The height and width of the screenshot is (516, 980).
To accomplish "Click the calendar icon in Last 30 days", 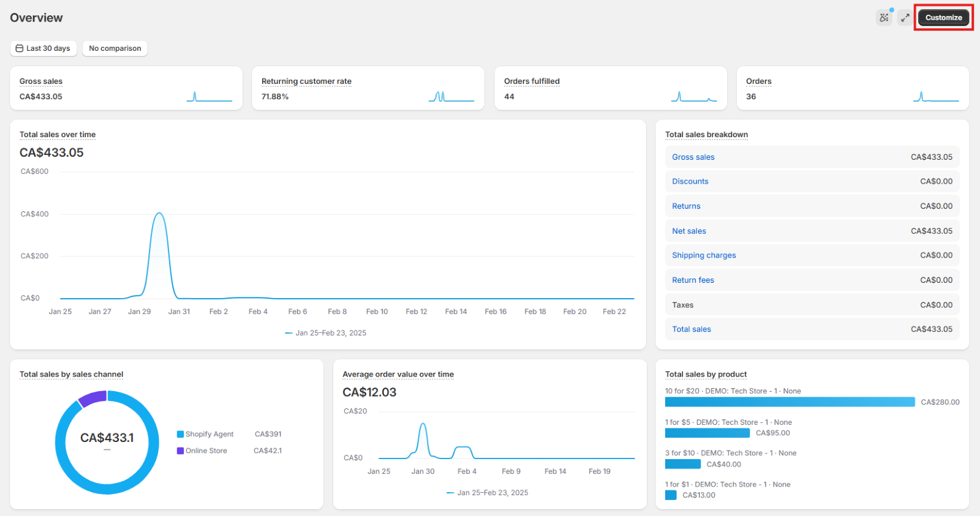I will tap(20, 48).
